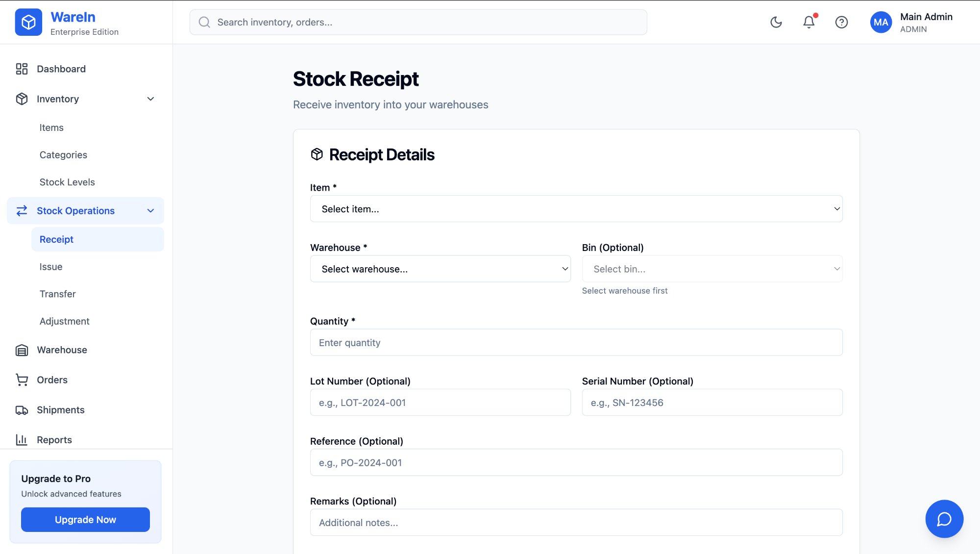The height and width of the screenshot is (554, 980).
Task: Navigate to Stock Levels submenu
Action: pos(67,182)
